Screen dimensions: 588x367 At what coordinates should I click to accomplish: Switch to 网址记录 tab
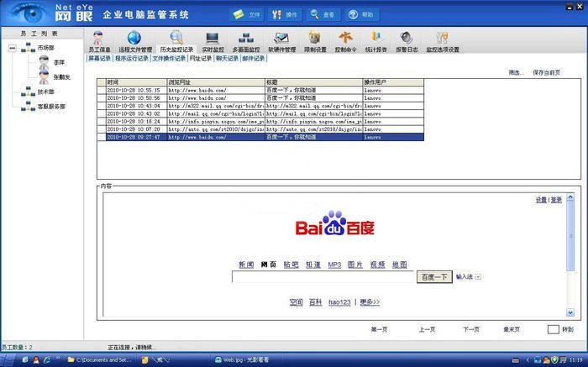point(201,59)
